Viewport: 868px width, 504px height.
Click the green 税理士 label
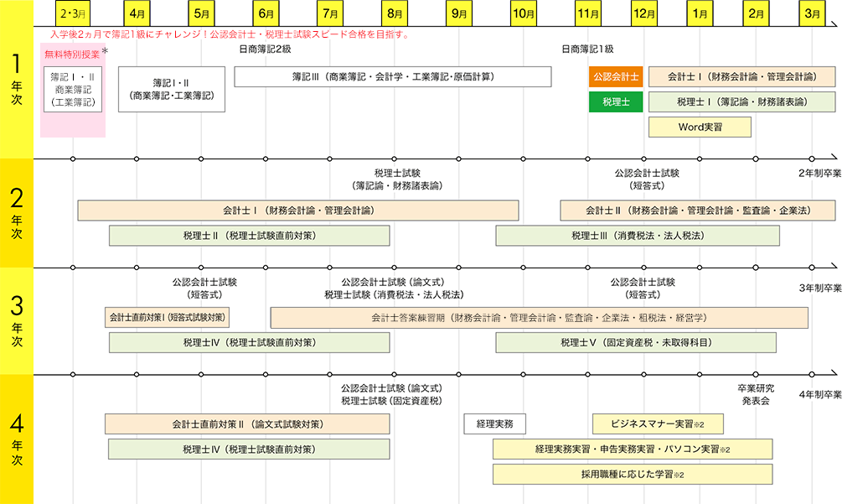tap(616, 101)
